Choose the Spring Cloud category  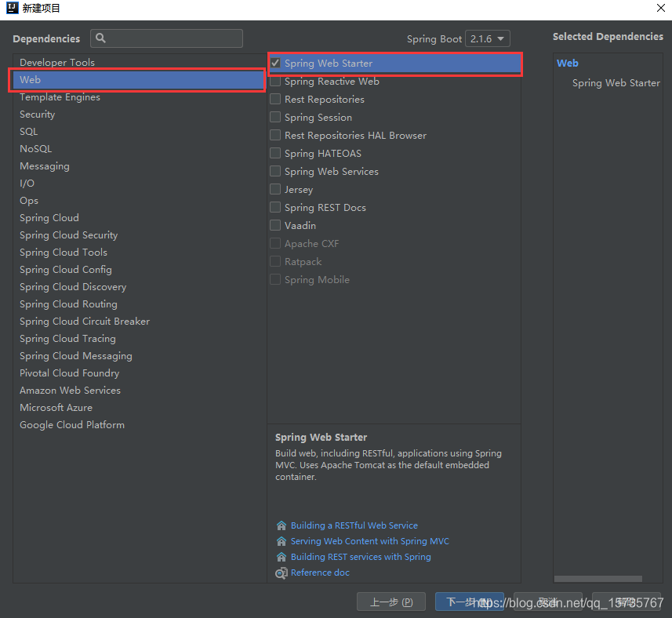(140, 218)
